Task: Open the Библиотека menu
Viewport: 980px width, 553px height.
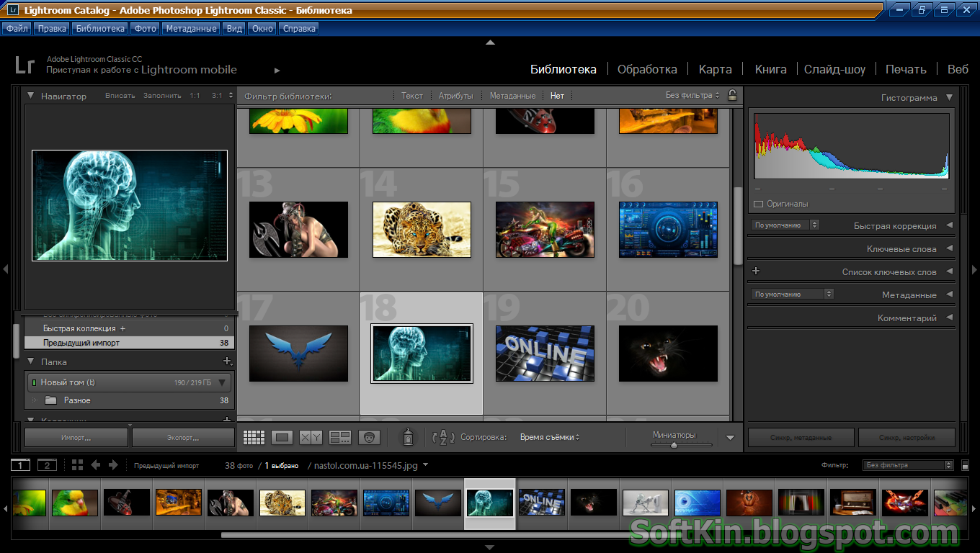Action: (100, 29)
